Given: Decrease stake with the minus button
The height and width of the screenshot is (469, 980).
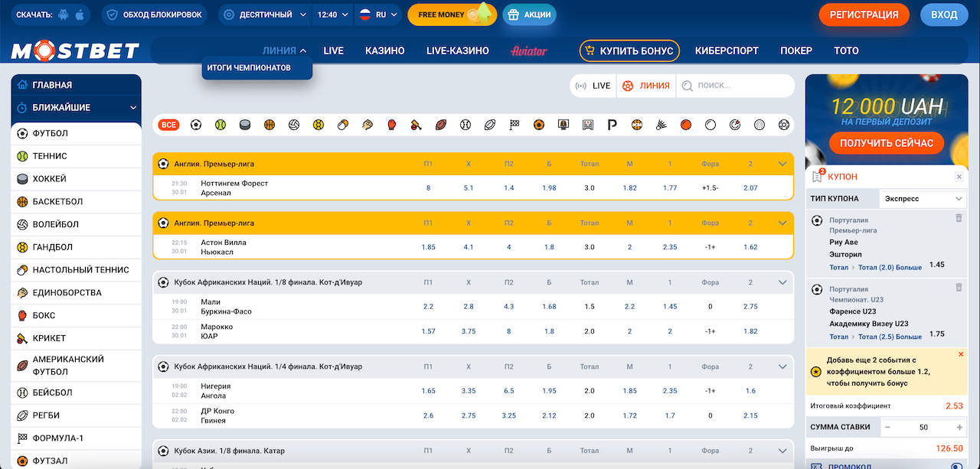Looking at the screenshot, I should pos(887,427).
